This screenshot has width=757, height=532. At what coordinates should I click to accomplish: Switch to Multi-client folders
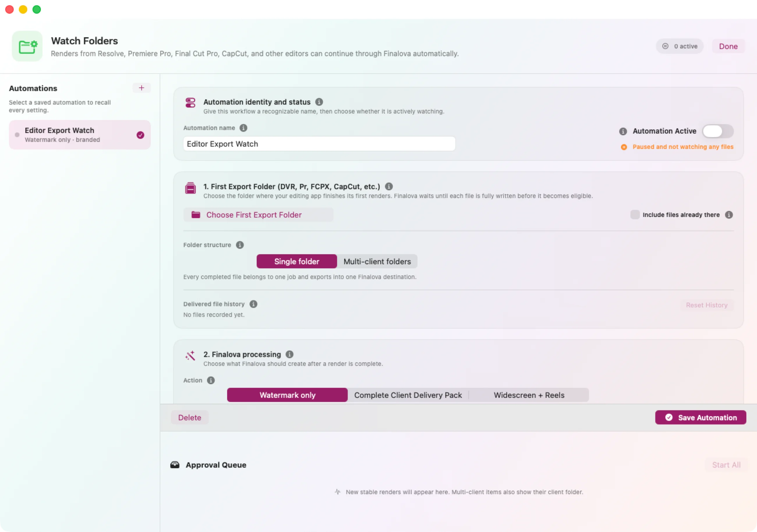(377, 261)
